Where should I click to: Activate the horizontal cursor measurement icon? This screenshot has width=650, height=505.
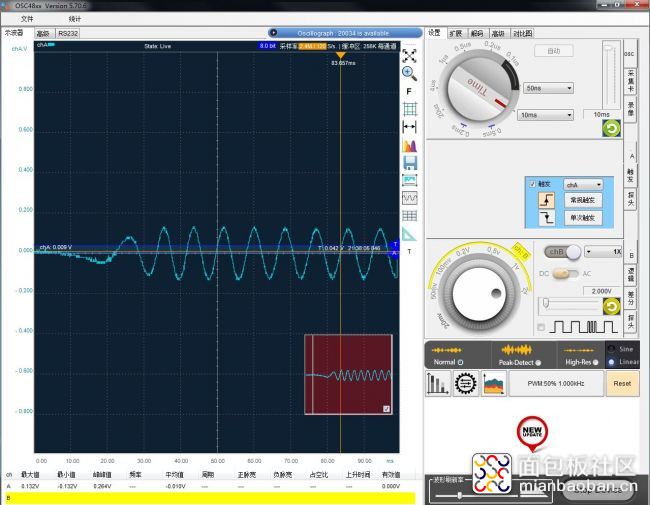410,127
